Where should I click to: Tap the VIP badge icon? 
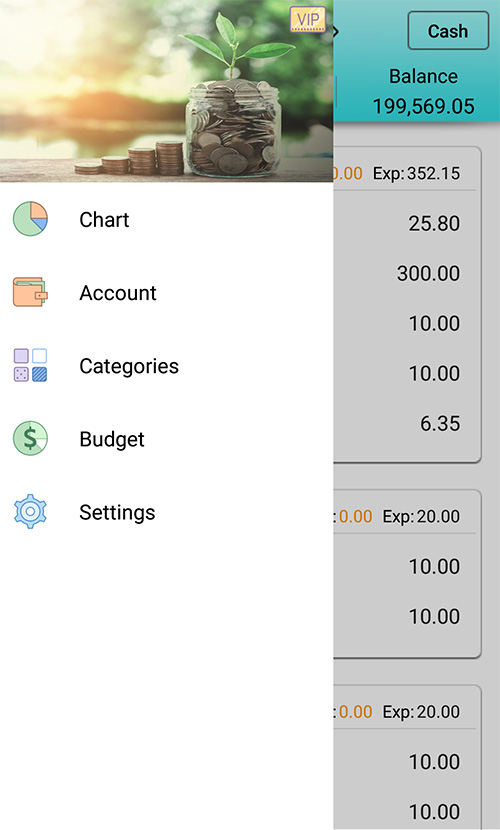pos(308,20)
